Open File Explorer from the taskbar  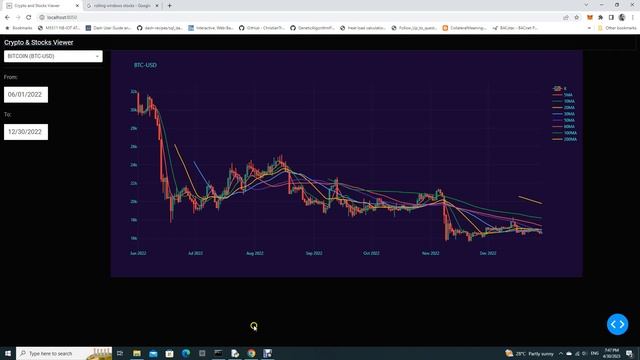[x=137, y=353]
